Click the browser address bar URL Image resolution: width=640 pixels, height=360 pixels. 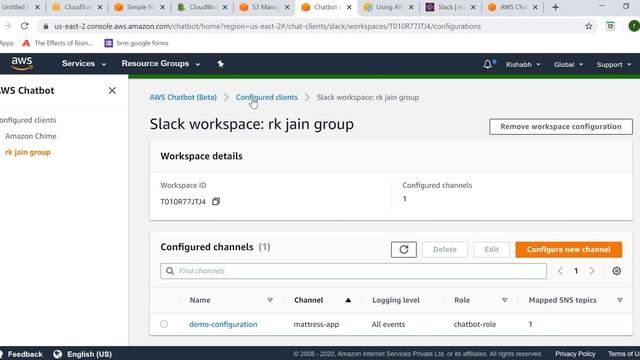coord(267,26)
